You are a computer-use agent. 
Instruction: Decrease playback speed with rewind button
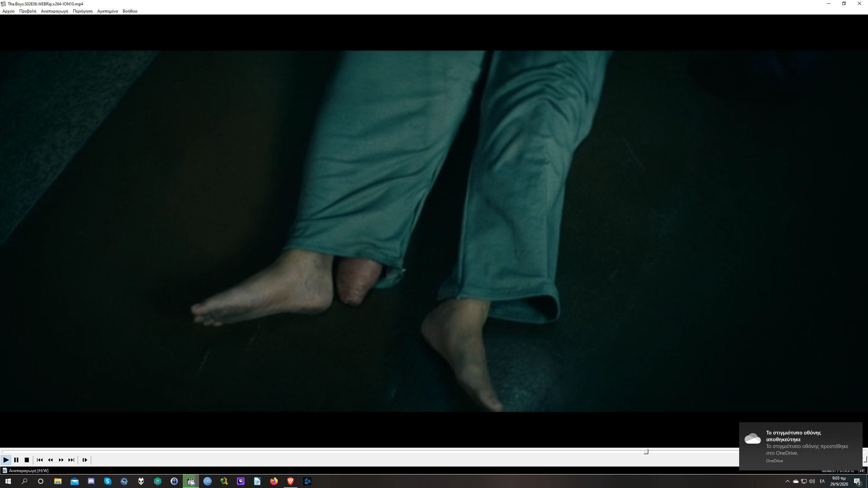pyautogui.click(x=51, y=460)
